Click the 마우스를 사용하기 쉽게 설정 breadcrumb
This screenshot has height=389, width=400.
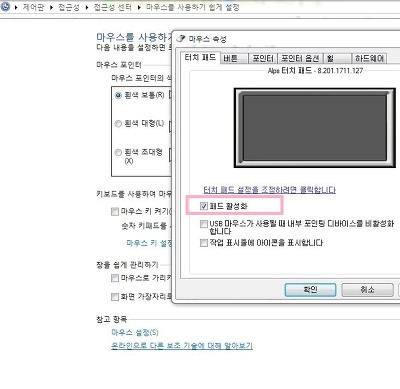(193, 7)
